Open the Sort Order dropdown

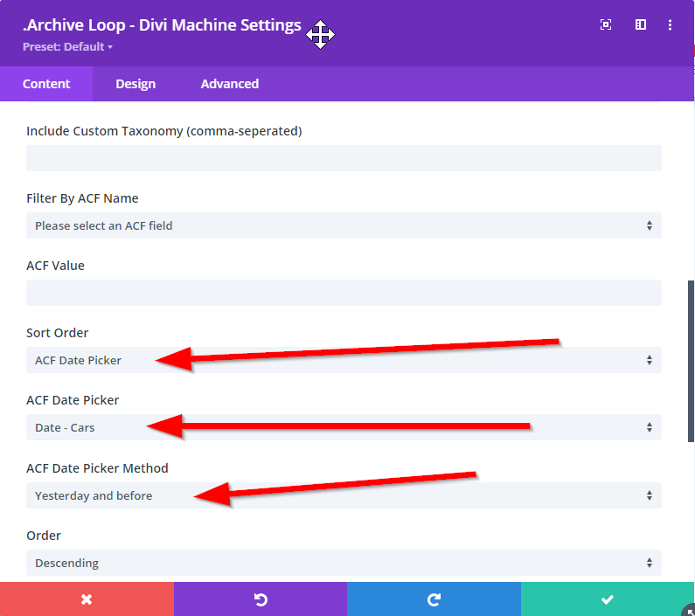(x=344, y=360)
